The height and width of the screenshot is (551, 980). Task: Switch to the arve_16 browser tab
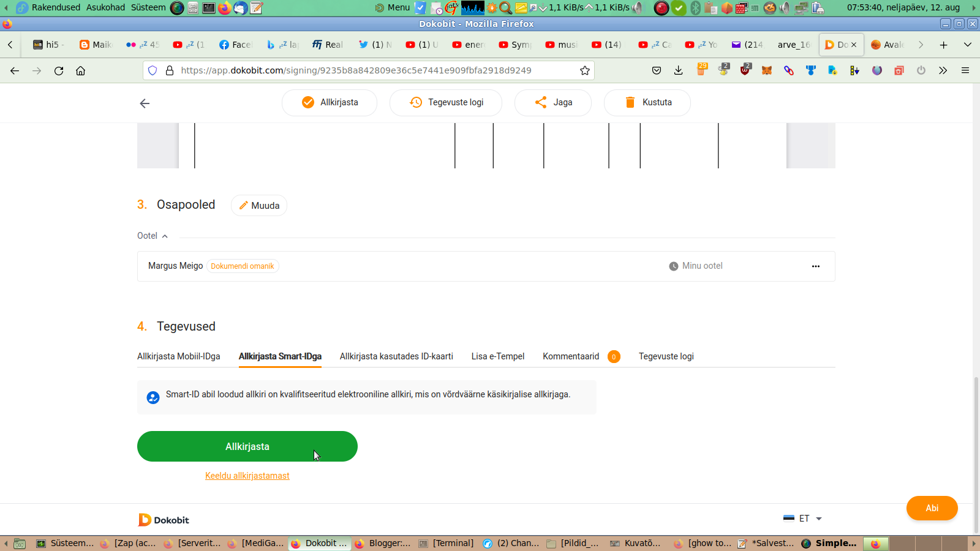[x=794, y=45]
